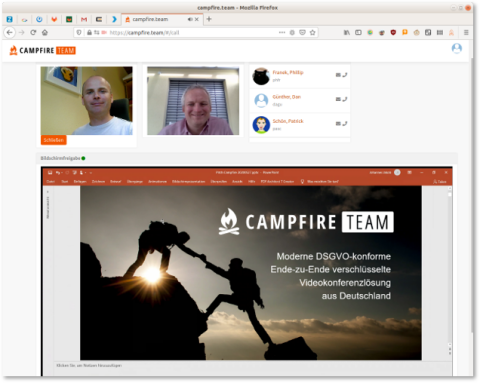The height and width of the screenshot is (383, 480).
Task: Reload the campfire.team page
Action: 33,32
